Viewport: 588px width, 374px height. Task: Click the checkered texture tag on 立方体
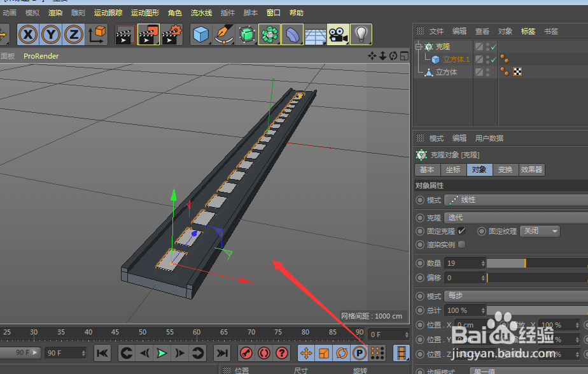[x=517, y=72]
